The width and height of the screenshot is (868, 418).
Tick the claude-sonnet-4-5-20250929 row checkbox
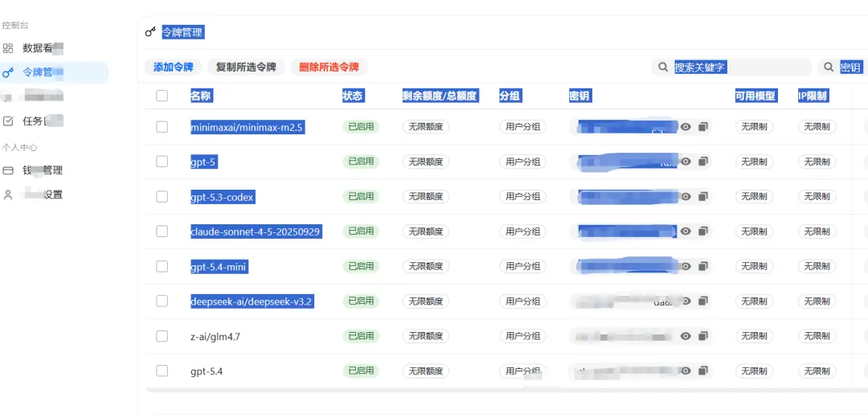click(x=162, y=232)
